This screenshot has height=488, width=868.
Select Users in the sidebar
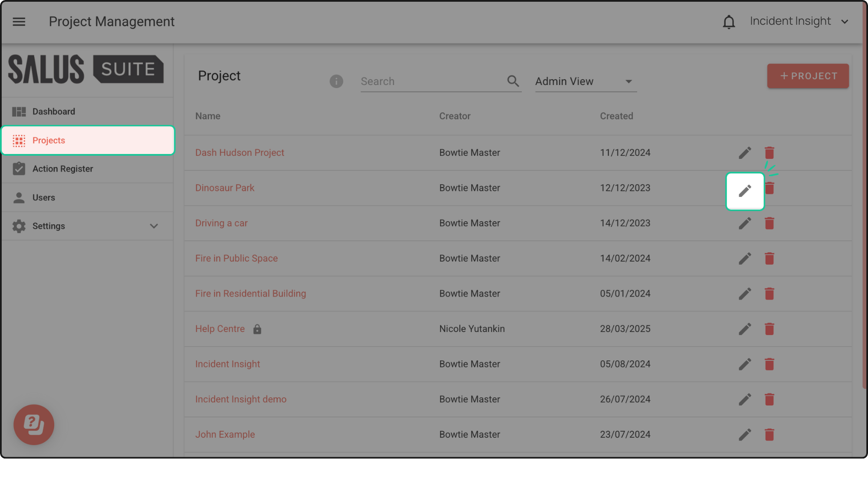tap(43, 197)
